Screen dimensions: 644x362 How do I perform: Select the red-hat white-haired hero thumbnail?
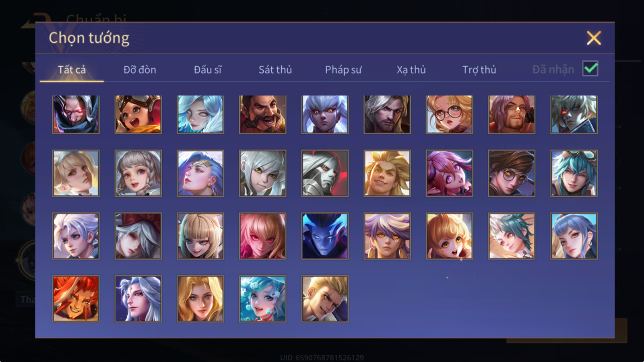pyautogui.click(x=138, y=236)
